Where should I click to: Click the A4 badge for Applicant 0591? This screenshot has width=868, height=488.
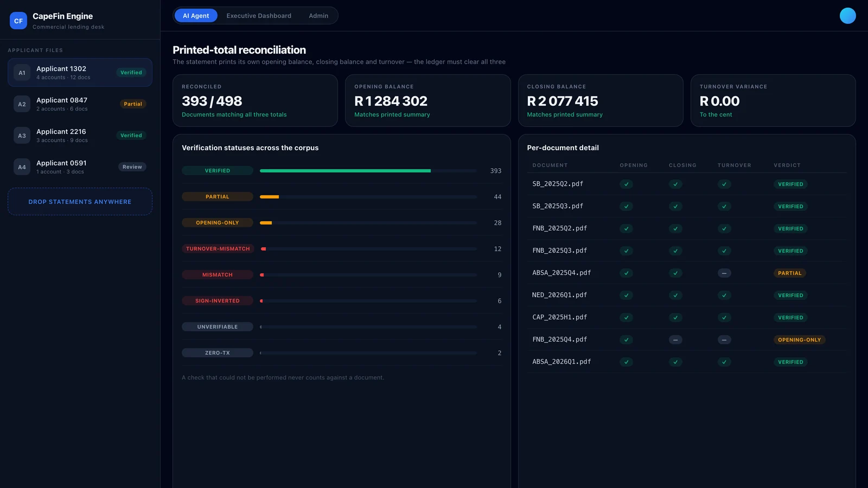[22, 167]
